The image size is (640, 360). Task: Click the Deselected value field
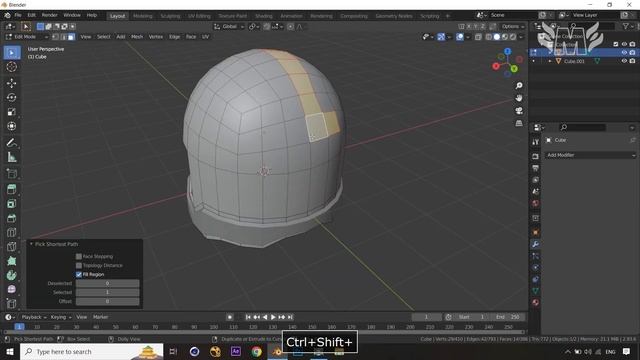coord(107,283)
